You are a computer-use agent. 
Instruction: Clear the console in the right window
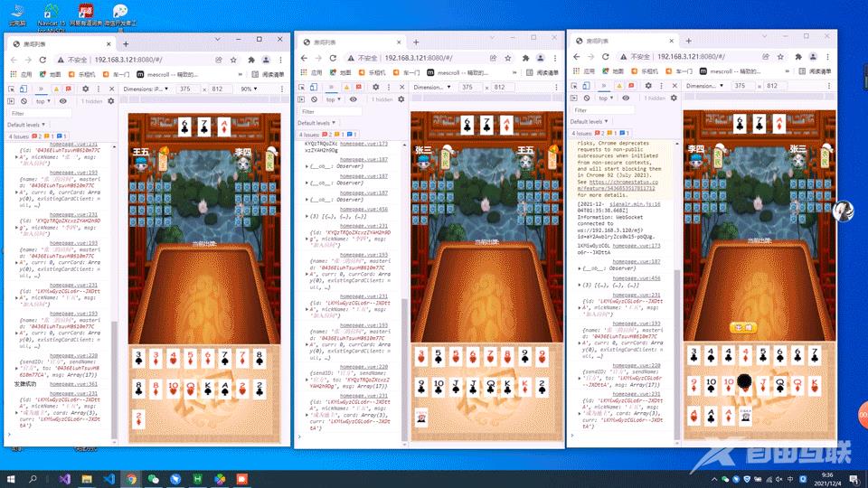pyautogui.click(x=587, y=98)
